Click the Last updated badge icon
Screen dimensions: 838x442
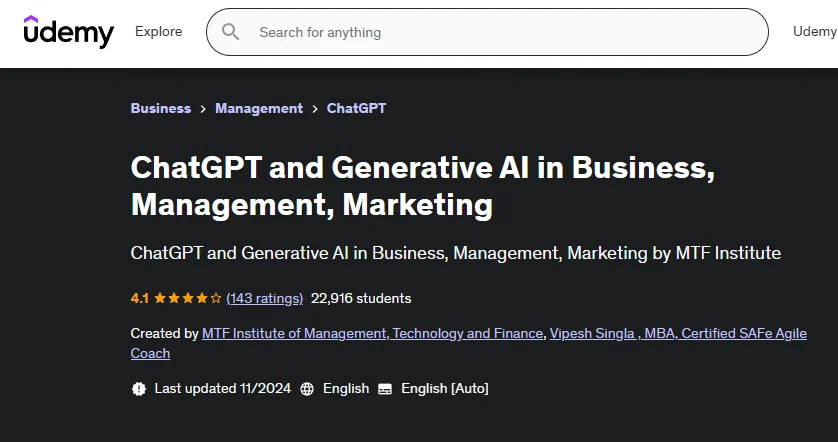tap(139, 389)
